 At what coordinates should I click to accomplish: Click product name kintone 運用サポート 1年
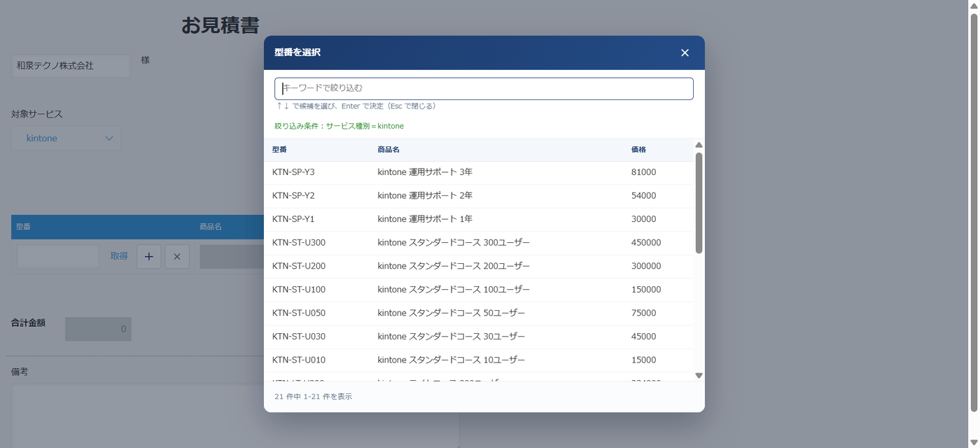tap(425, 219)
